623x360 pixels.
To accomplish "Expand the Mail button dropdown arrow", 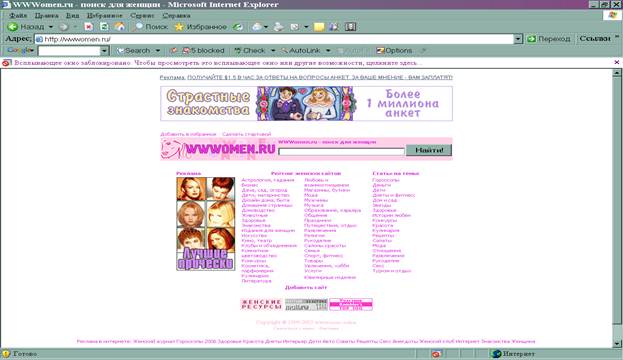I will coord(266,27).
